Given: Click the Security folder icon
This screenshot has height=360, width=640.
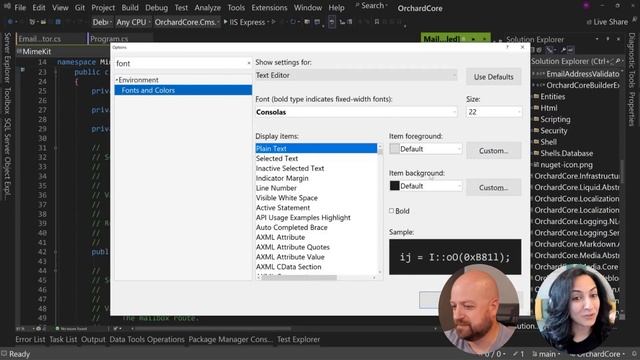Looking at the screenshot, I should point(536,131).
